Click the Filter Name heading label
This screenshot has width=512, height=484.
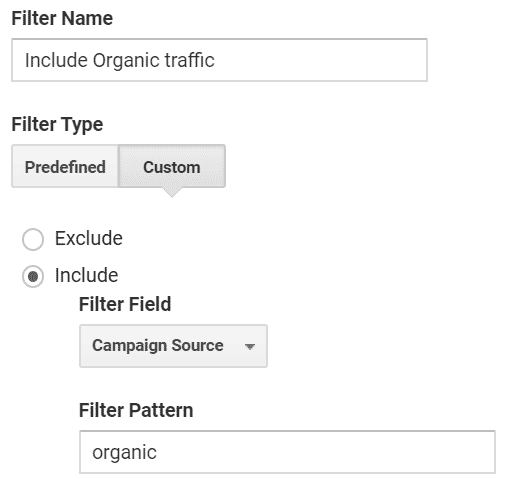[62, 18]
